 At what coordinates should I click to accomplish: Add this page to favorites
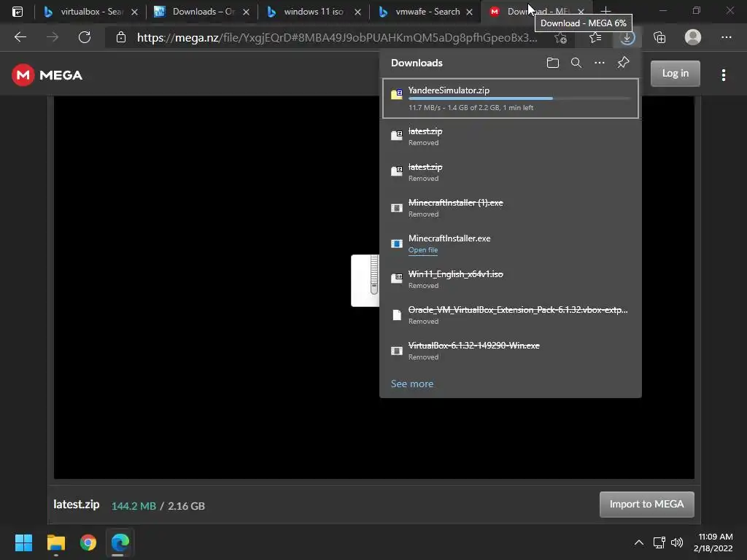point(561,37)
